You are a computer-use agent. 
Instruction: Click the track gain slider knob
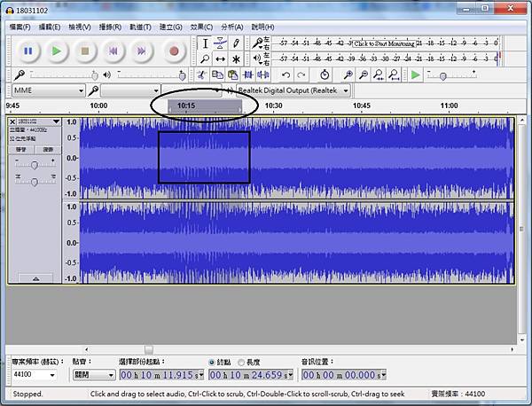click(x=35, y=165)
